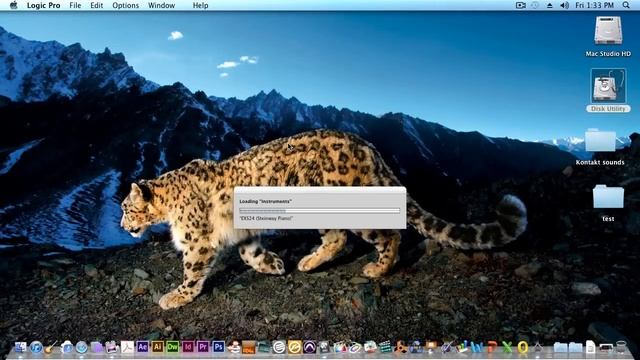Open the Options menu

coord(125,5)
